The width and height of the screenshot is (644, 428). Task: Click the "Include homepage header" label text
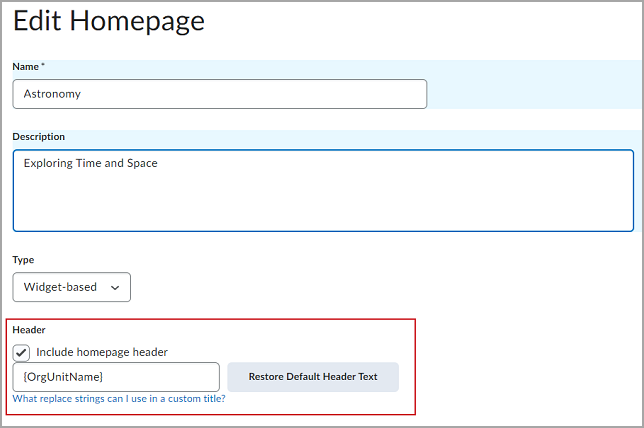click(102, 352)
